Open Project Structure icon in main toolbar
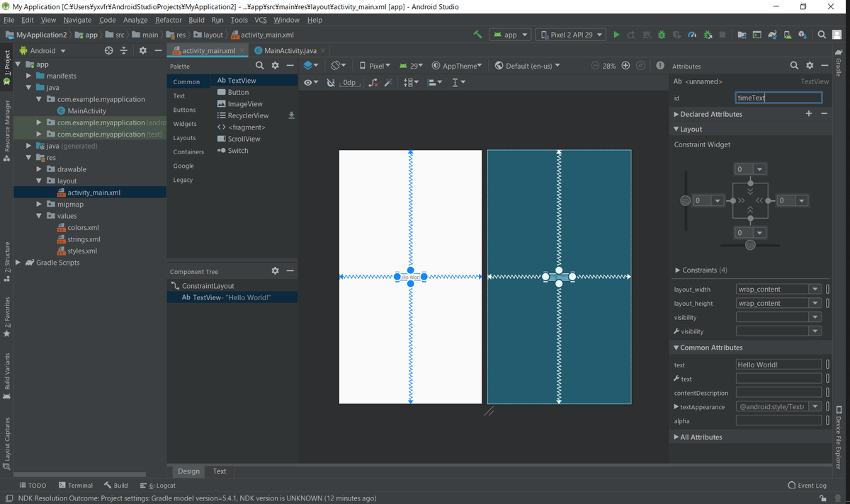This screenshot has width=850, height=504. [742, 34]
